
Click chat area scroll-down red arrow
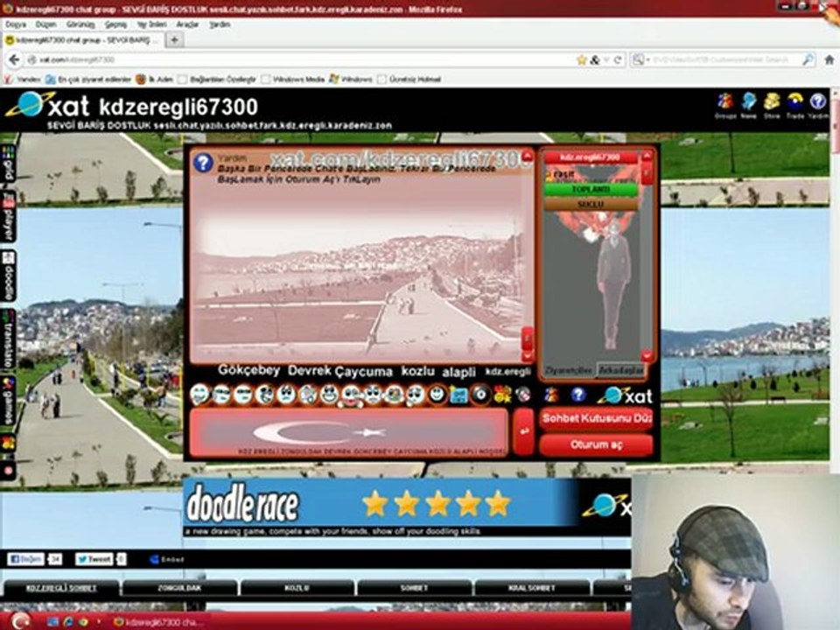(x=527, y=355)
